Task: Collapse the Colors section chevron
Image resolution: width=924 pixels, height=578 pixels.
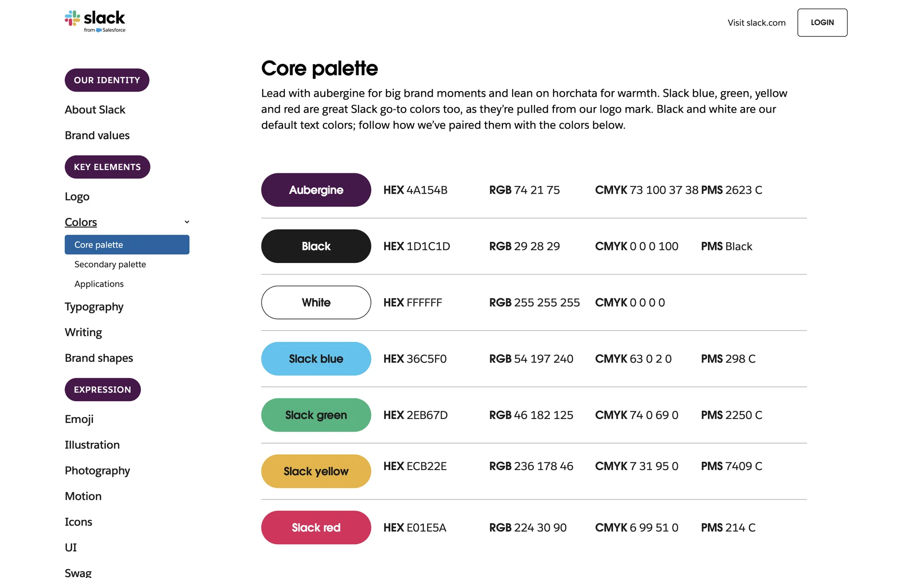Action: click(x=187, y=222)
